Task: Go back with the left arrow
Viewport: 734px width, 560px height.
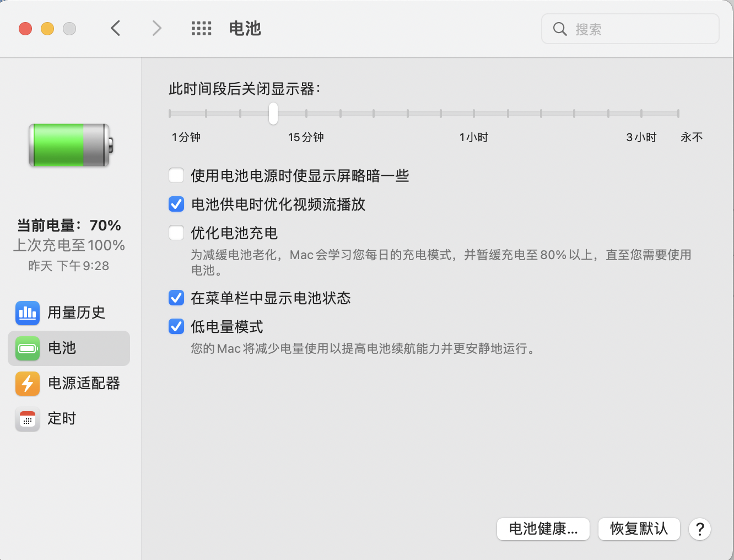Action: [116, 29]
